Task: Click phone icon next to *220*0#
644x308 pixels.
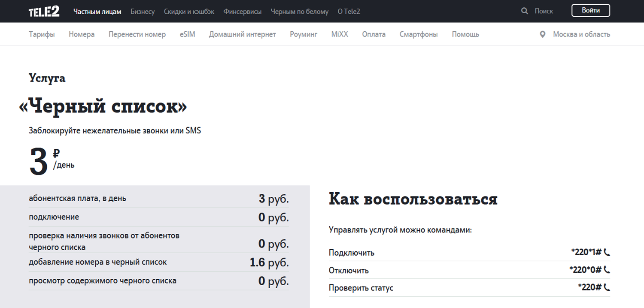Action: tap(607, 270)
